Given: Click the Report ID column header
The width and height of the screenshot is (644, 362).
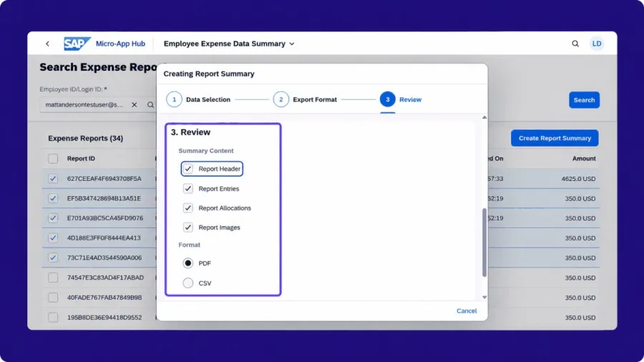Looking at the screenshot, I should pos(81,158).
